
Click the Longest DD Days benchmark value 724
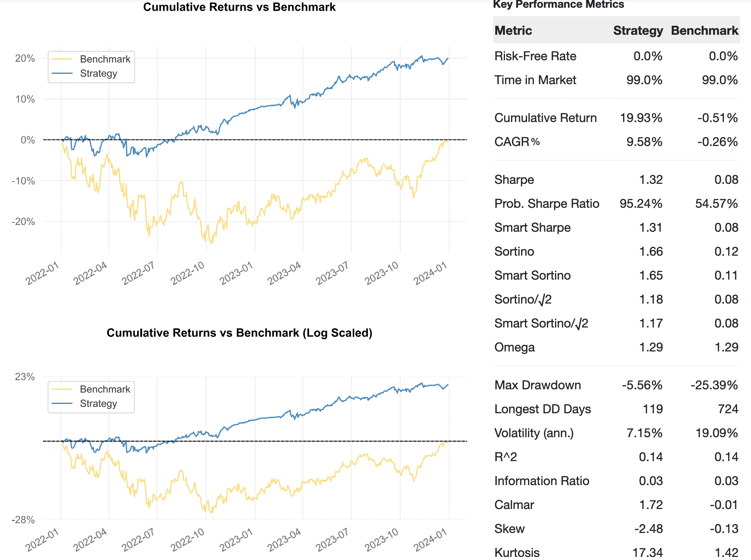pyautogui.click(x=728, y=409)
